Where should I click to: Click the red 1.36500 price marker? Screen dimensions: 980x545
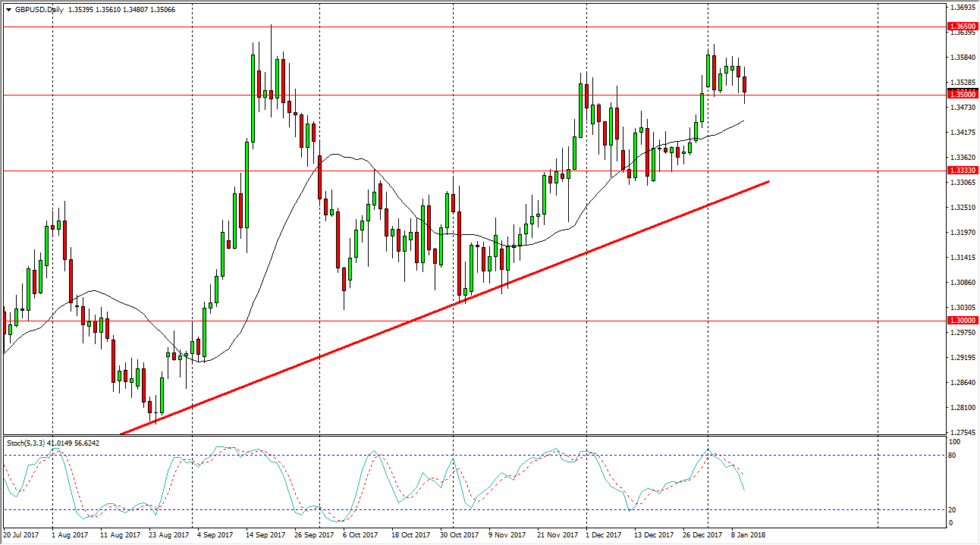[x=964, y=26]
